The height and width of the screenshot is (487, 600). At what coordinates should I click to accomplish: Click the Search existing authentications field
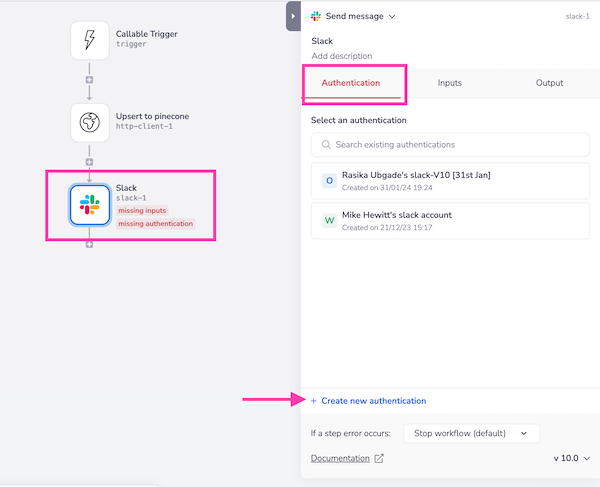point(449,145)
